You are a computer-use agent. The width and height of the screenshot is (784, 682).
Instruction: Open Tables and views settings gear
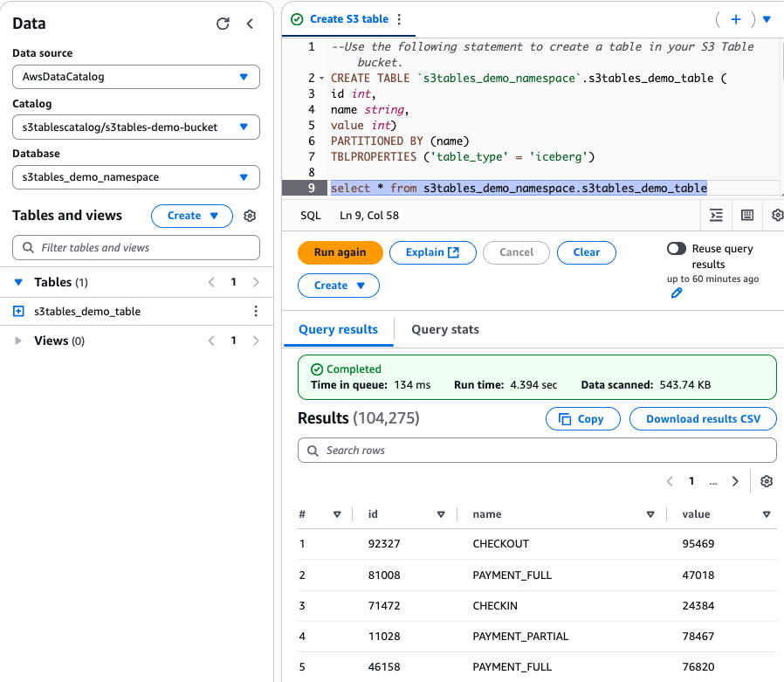click(x=250, y=216)
